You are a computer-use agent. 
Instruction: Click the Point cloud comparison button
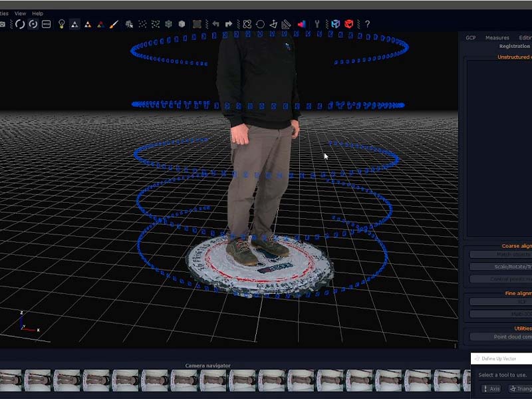[x=501, y=337]
